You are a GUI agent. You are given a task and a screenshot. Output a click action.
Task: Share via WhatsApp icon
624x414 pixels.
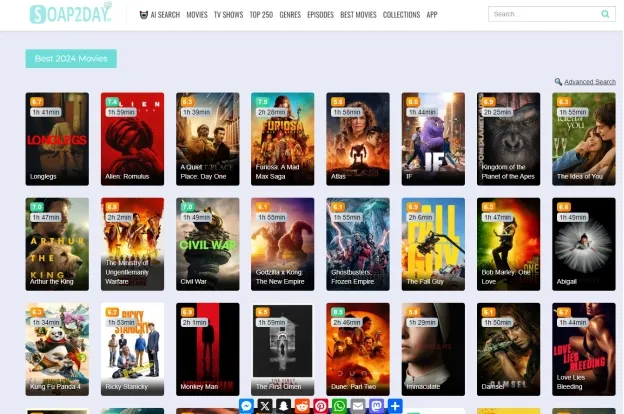[x=339, y=406]
